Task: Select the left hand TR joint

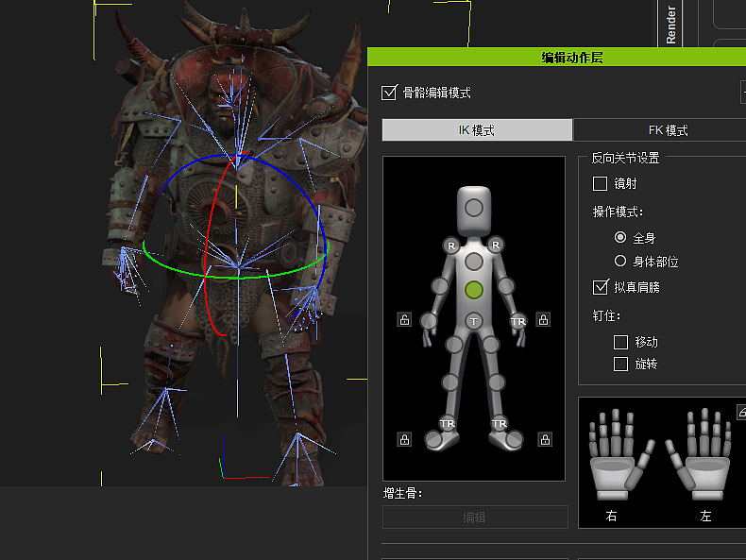Action: click(518, 322)
